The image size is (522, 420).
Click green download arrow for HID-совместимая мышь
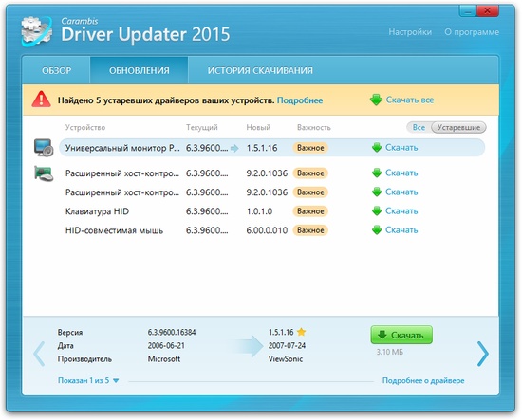tap(377, 230)
